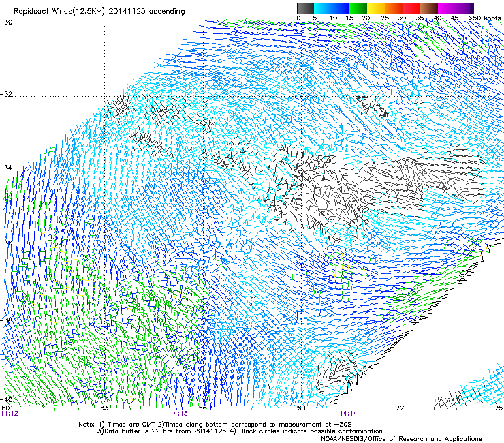Click the 'Data buffer is 22 hrs' note line
This screenshot has width=504, height=443.
tap(240, 431)
